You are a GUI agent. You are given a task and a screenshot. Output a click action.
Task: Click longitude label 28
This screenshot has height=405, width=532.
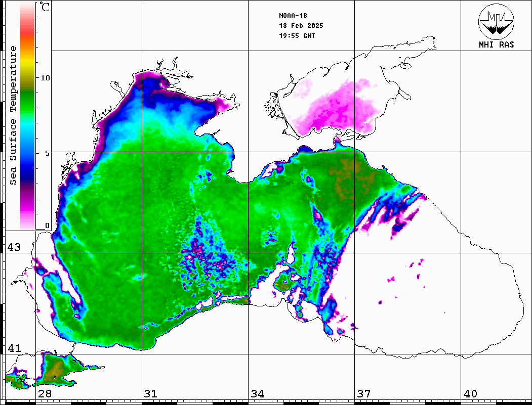[45, 394]
